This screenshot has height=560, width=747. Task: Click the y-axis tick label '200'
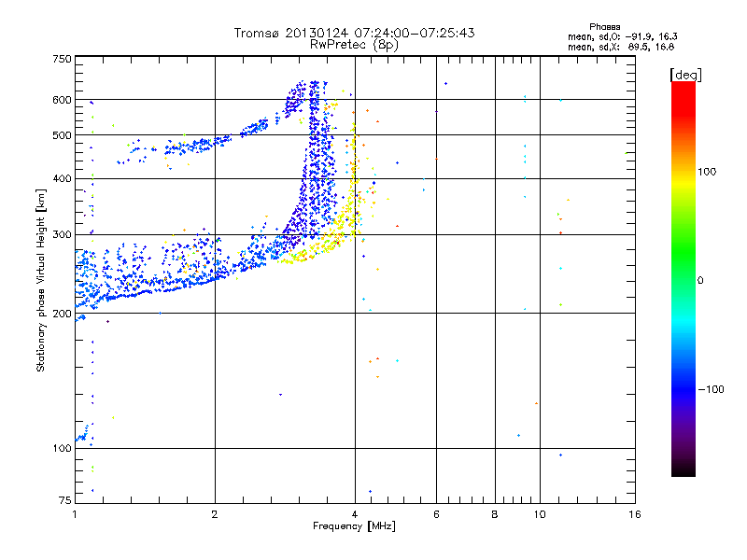pos(62,314)
